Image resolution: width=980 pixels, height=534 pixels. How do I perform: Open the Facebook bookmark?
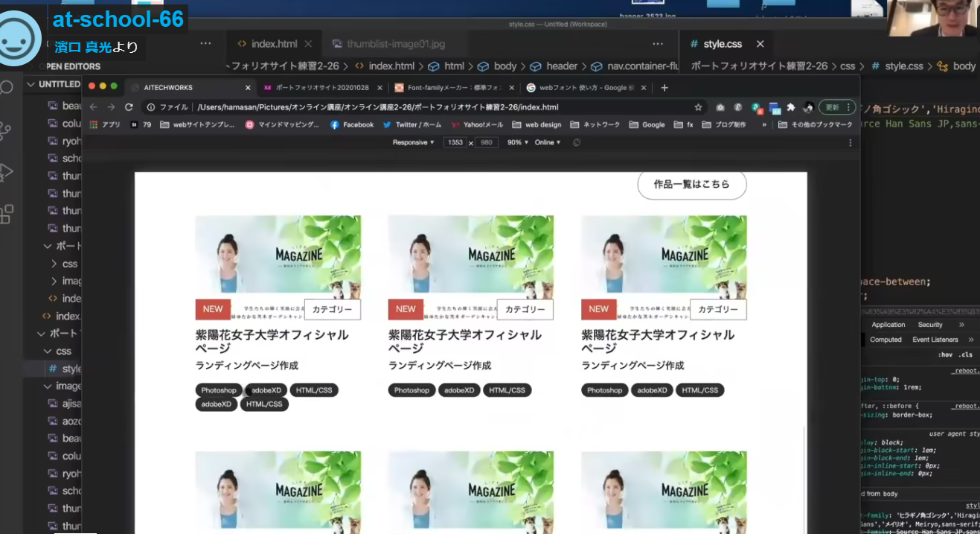[352, 124]
